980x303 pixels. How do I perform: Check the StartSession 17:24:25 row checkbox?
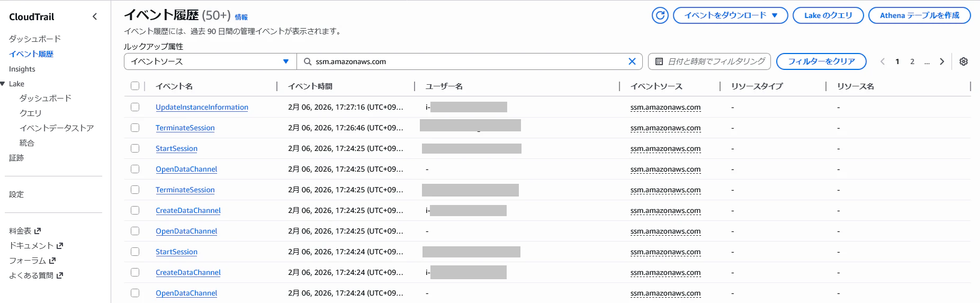135,148
